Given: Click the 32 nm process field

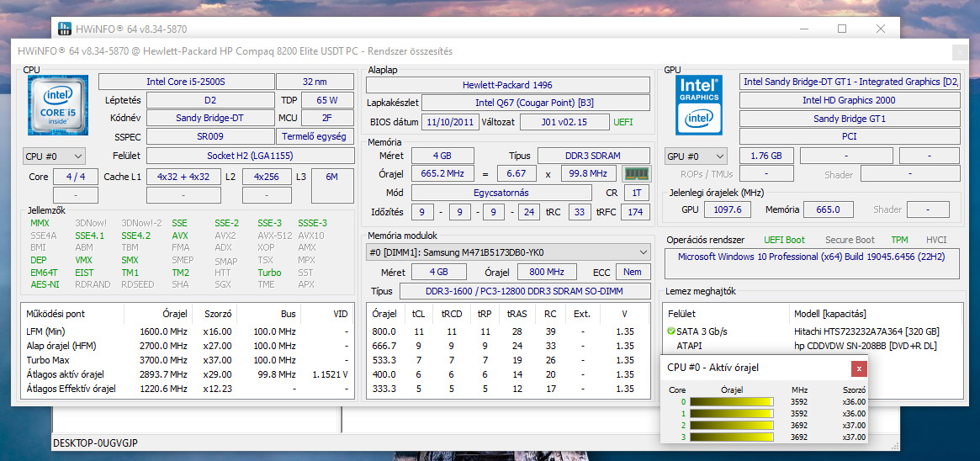Looking at the screenshot, I should pos(315,82).
